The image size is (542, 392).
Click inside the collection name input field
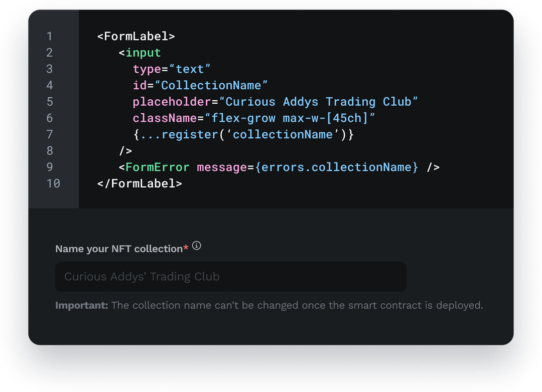click(230, 276)
